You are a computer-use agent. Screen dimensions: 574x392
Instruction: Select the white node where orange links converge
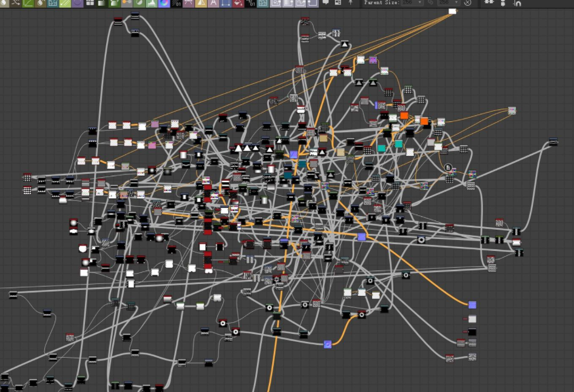[453, 11]
